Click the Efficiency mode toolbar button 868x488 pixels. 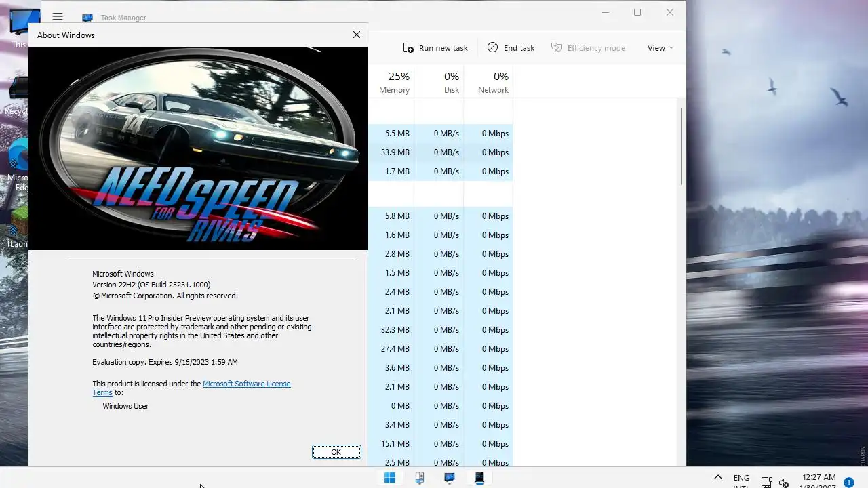[588, 48]
